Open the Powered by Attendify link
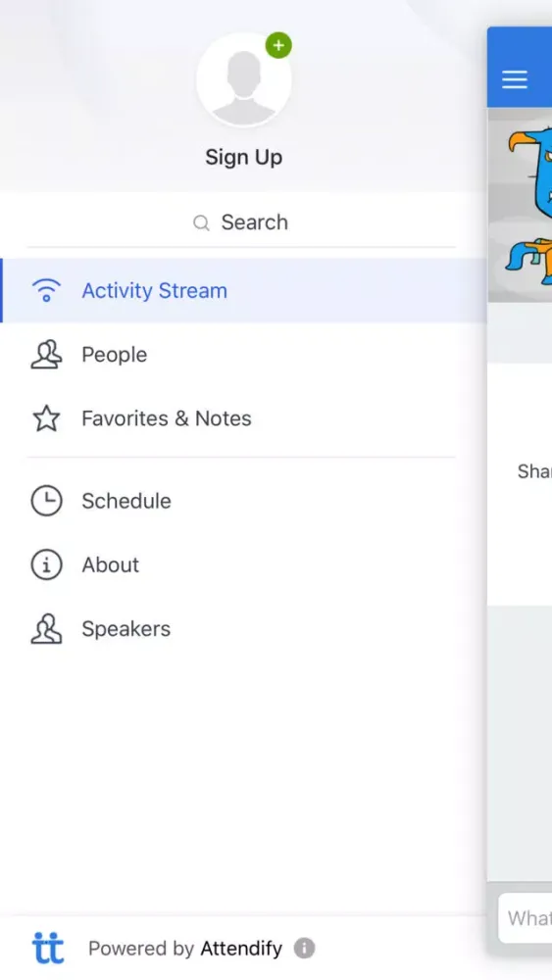 point(185,949)
